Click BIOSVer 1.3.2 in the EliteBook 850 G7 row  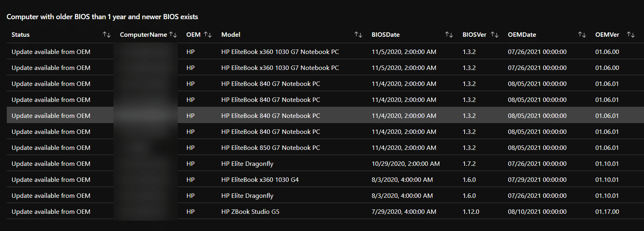(x=469, y=148)
